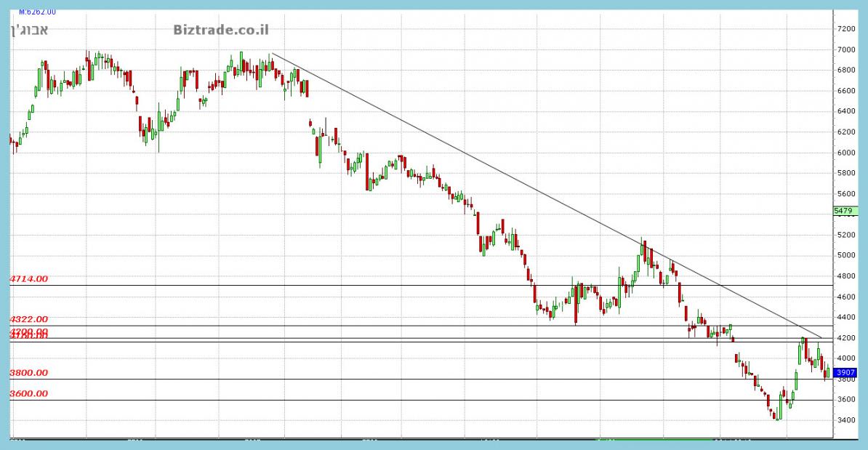This screenshot has height=450, width=868.
Task: Click the candle where the trendline starts
Action: (x=270, y=64)
